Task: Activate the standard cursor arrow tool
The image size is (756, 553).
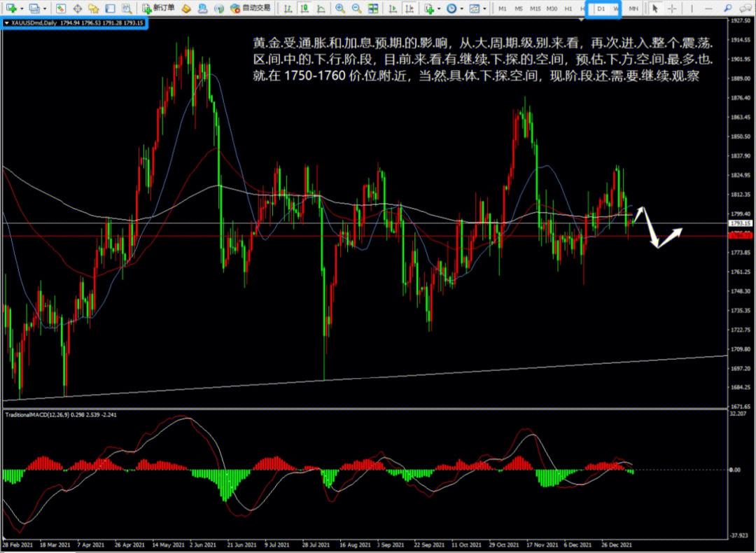Action: (654, 8)
